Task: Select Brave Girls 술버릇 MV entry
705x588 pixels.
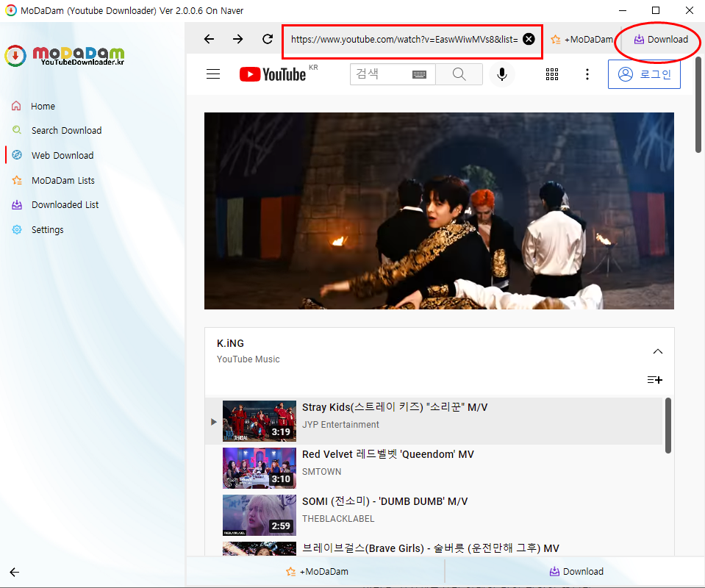Action: click(434, 548)
